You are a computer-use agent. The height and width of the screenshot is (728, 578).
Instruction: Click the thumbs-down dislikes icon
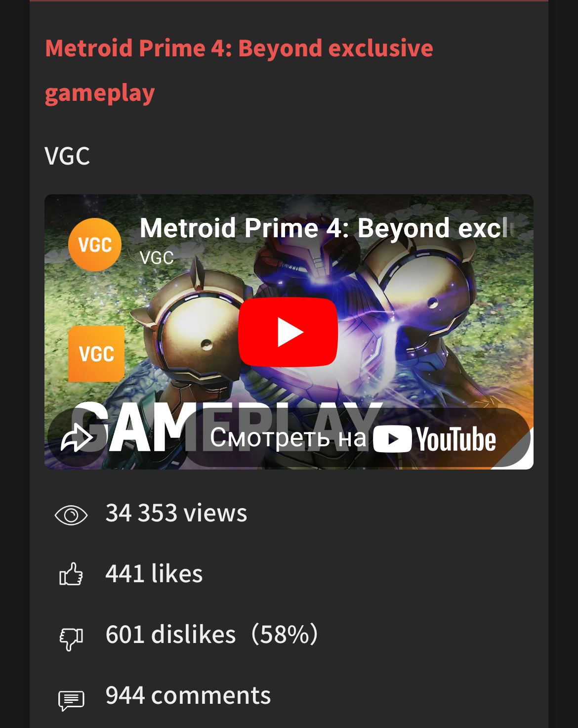coord(71,638)
